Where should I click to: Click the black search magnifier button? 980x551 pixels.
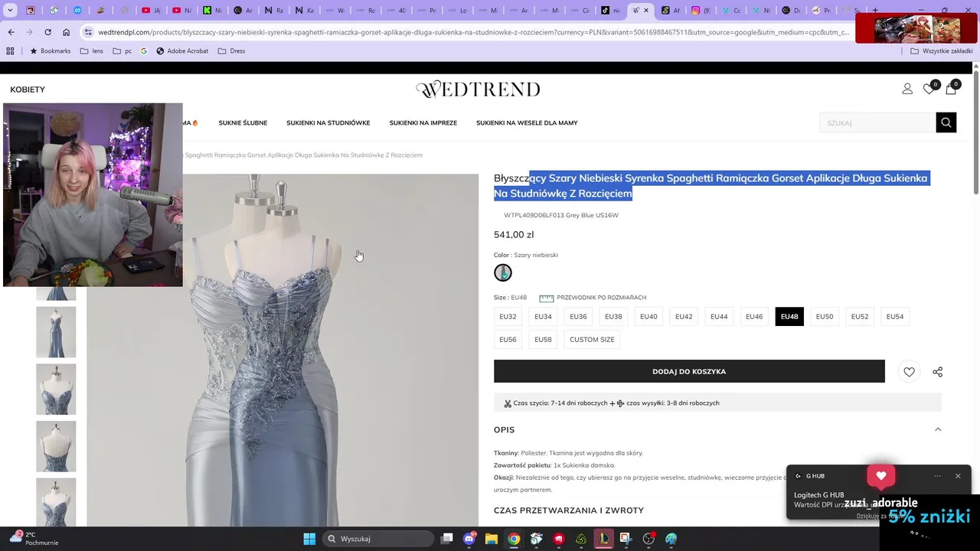[x=946, y=122]
